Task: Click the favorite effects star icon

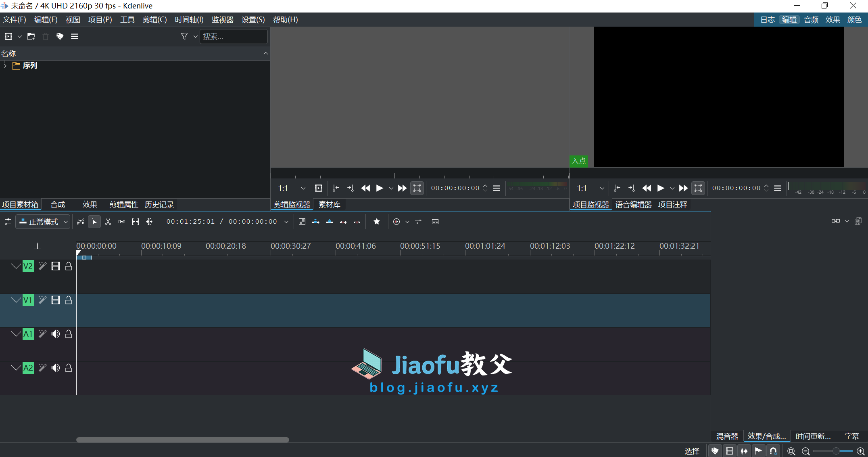Action: (377, 222)
